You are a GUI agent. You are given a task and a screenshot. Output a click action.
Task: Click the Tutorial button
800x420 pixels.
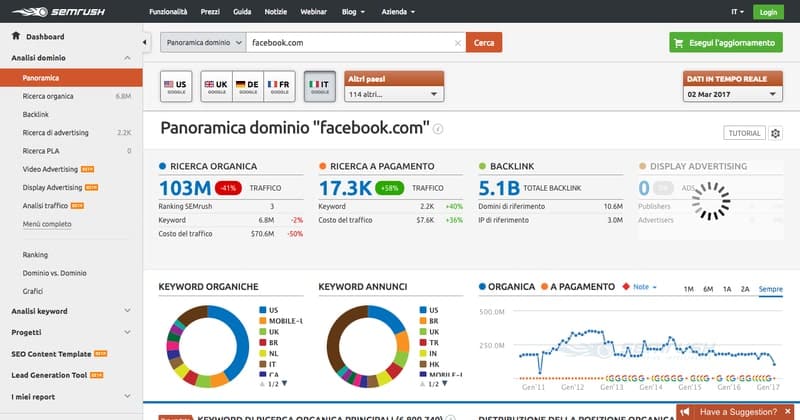pos(744,133)
